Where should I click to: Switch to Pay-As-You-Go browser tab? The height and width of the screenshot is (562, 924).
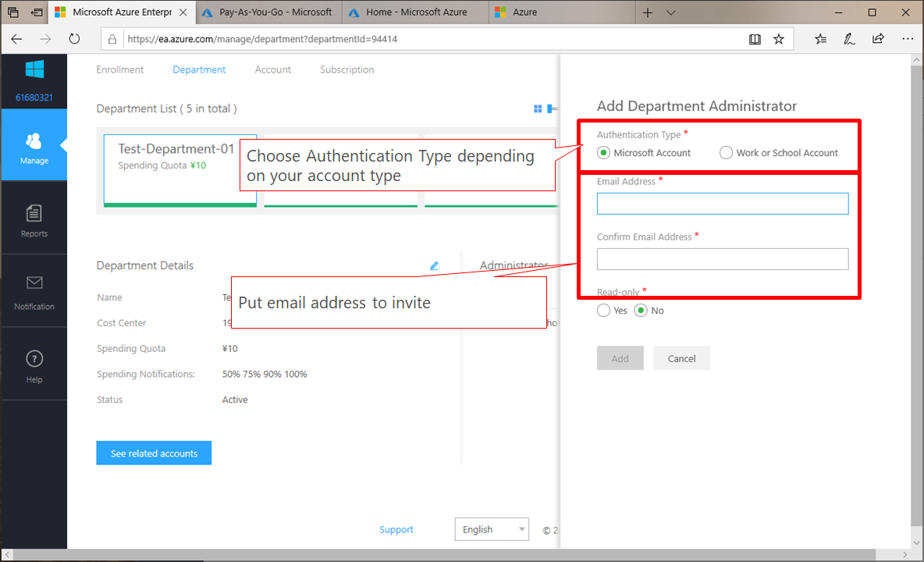coord(268,12)
